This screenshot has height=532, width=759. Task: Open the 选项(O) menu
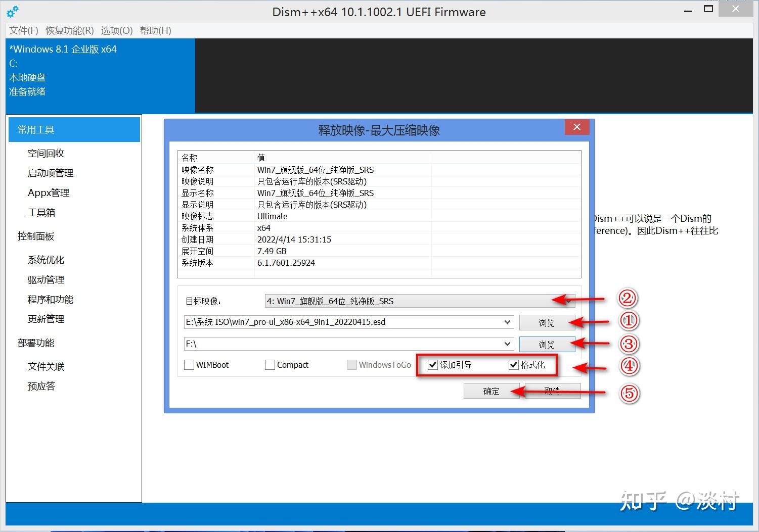[x=116, y=30]
